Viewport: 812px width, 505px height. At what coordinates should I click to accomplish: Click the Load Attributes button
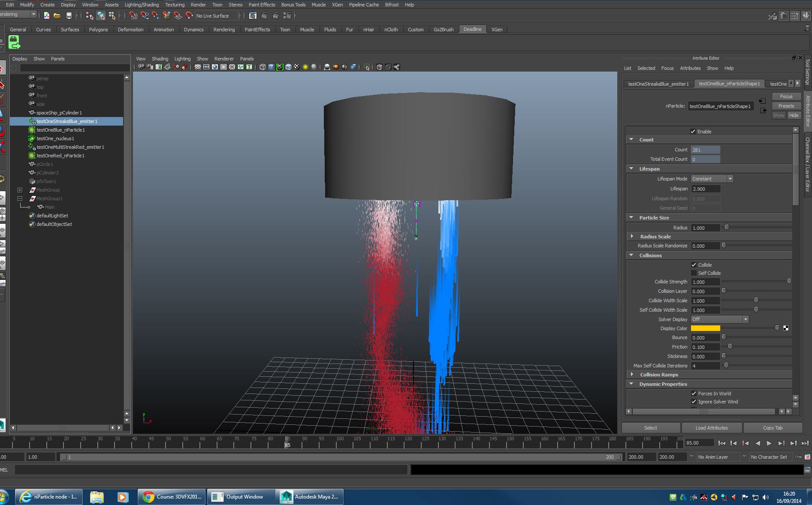click(711, 428)
